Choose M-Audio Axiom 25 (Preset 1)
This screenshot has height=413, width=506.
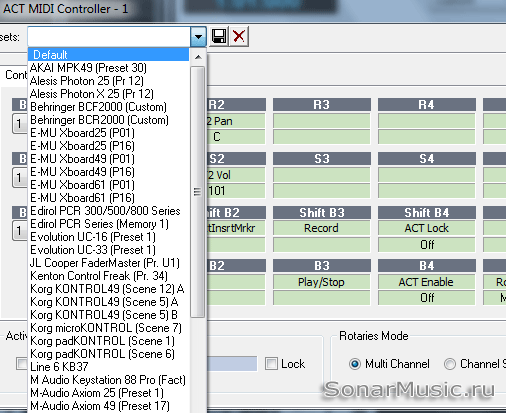click(108, 393)
